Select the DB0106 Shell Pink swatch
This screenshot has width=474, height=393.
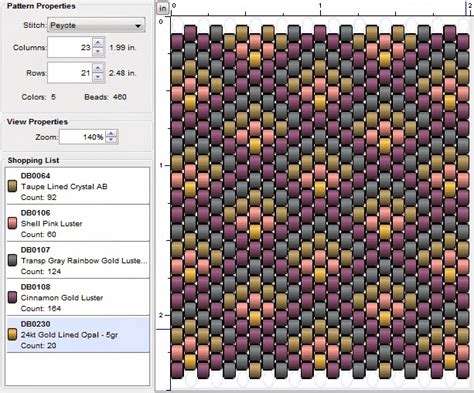pyautogui.click(x=12, y=223)
